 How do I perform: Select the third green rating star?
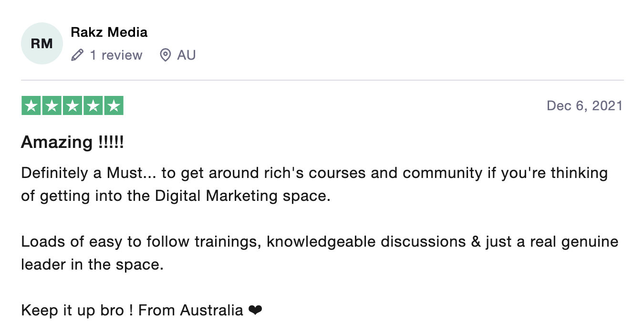tap(73, 106)
